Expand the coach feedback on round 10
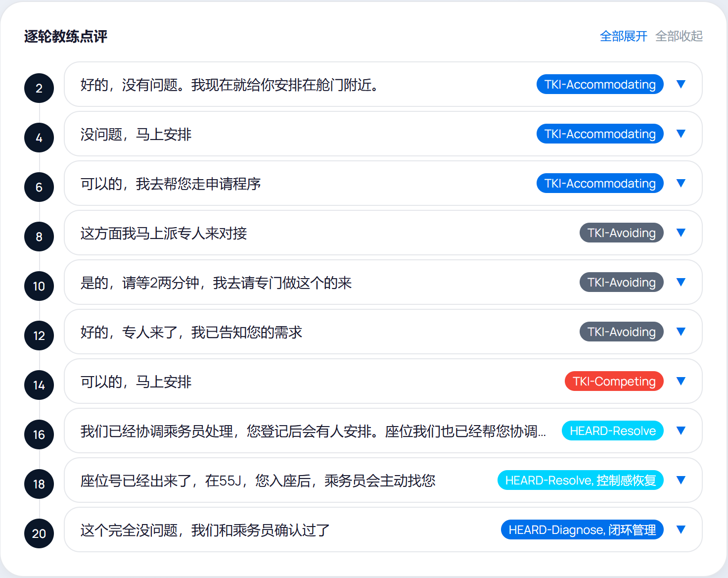The image size is (728, 578). tap(681, 282)
